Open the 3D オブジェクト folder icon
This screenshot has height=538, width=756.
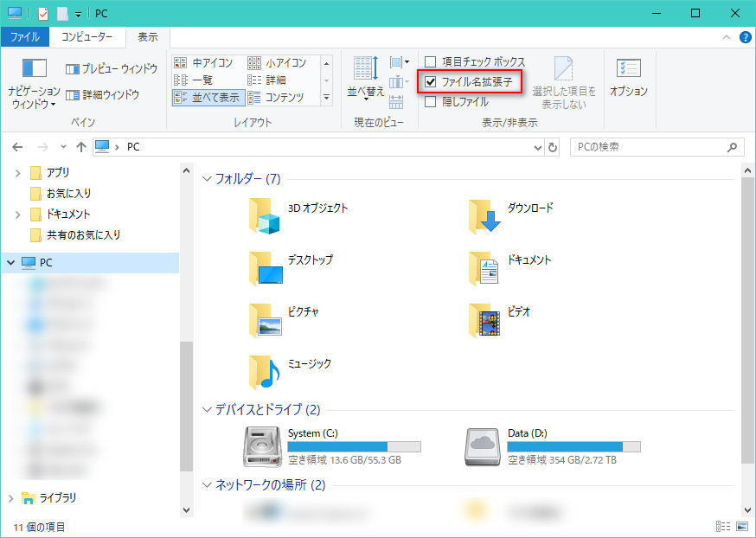[x=265, y=216]
